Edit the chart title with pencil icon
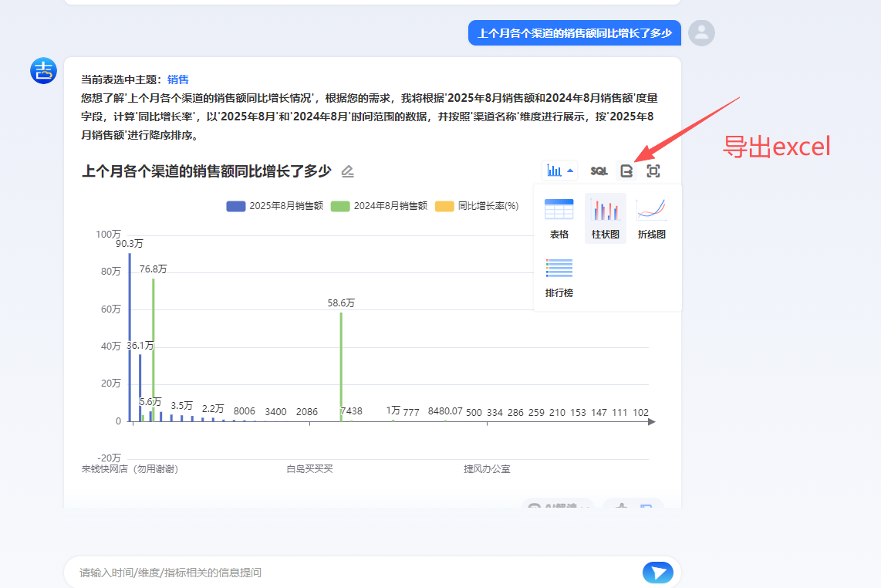This screenshot has width=881, height=588. click(x=348, y=171)
